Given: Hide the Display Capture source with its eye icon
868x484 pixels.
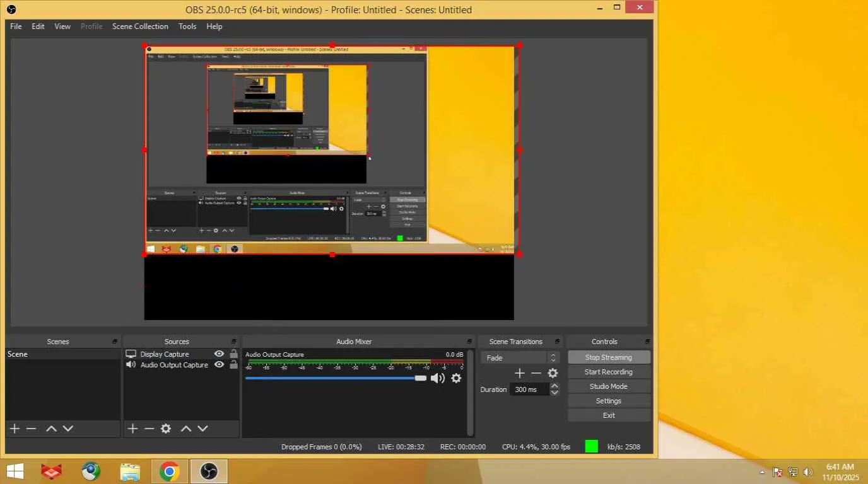Looking at the screenshot, I should tap(219, 354).
